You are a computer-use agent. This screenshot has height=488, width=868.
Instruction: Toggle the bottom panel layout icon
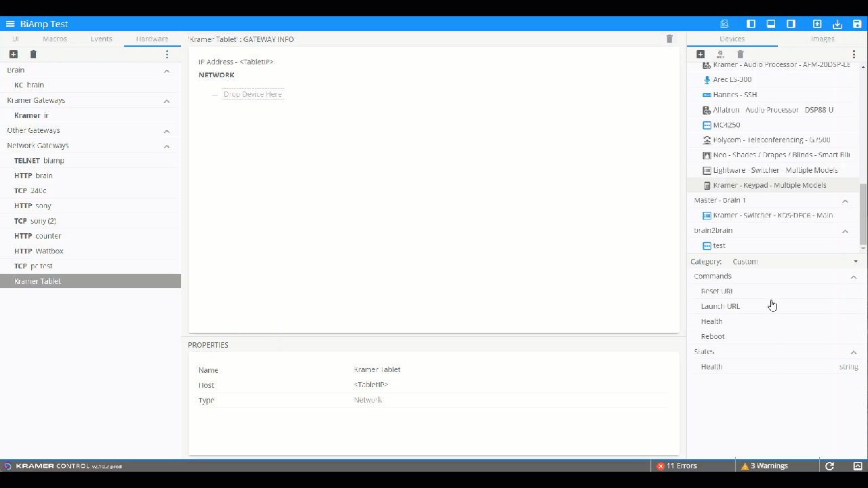click(771, 24)
